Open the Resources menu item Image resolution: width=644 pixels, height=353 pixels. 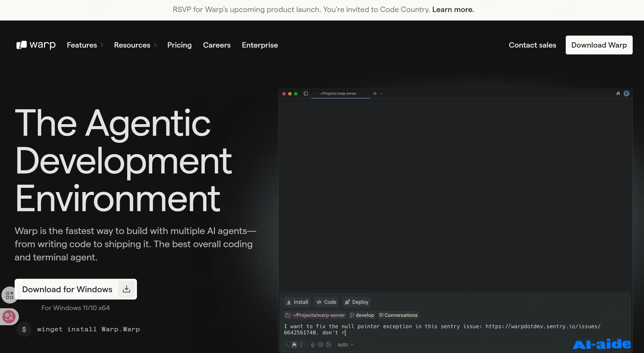[132, 45]
